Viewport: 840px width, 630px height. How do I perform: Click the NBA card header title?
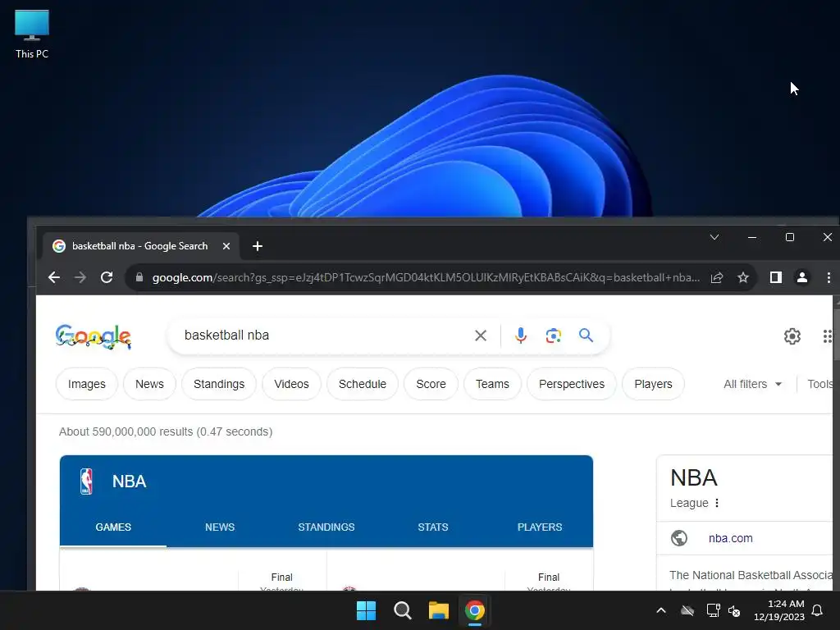129,481
